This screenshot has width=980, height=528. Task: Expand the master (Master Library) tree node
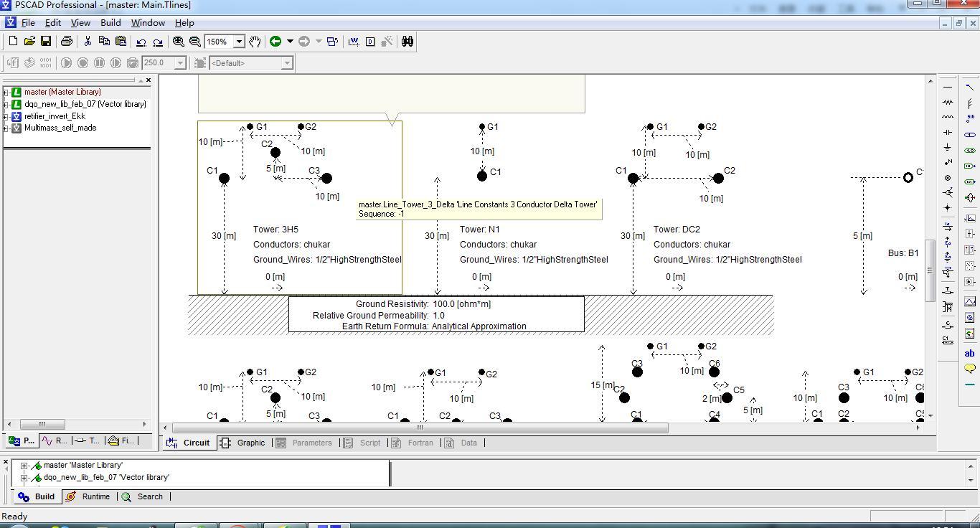[x=6, y=92]
